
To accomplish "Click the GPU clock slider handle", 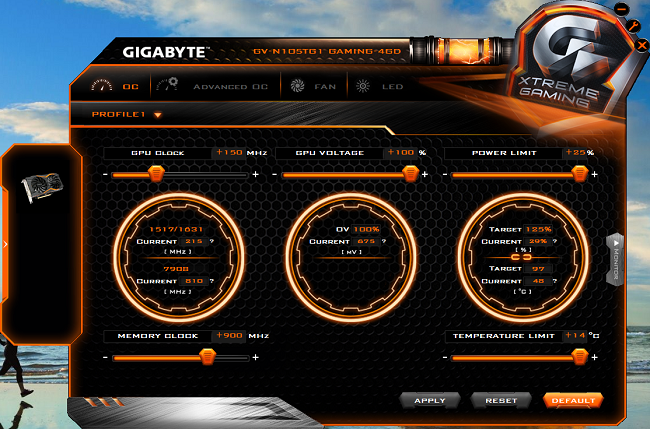I will (x=157, y=174).
